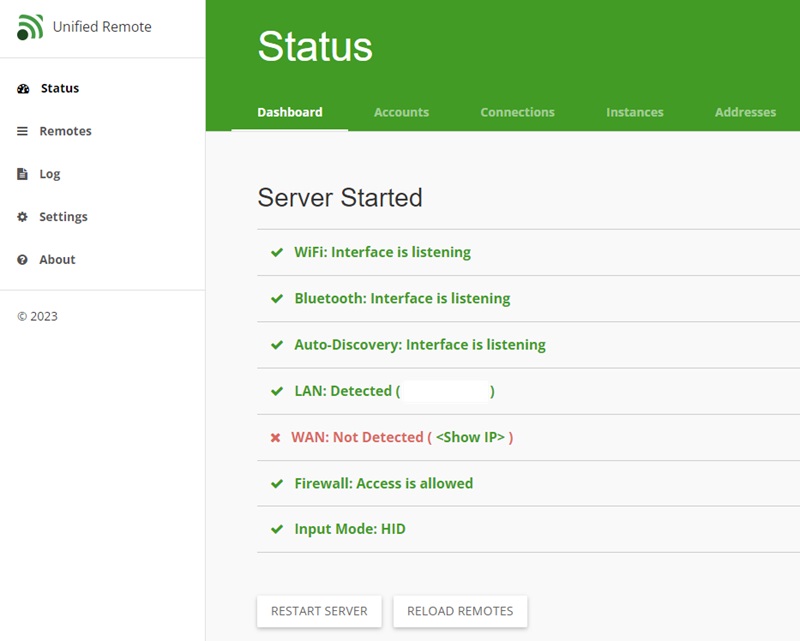Screen dimensions: 800x641
Task: Click the Restart Server button
Action: (x=319, y=611)
